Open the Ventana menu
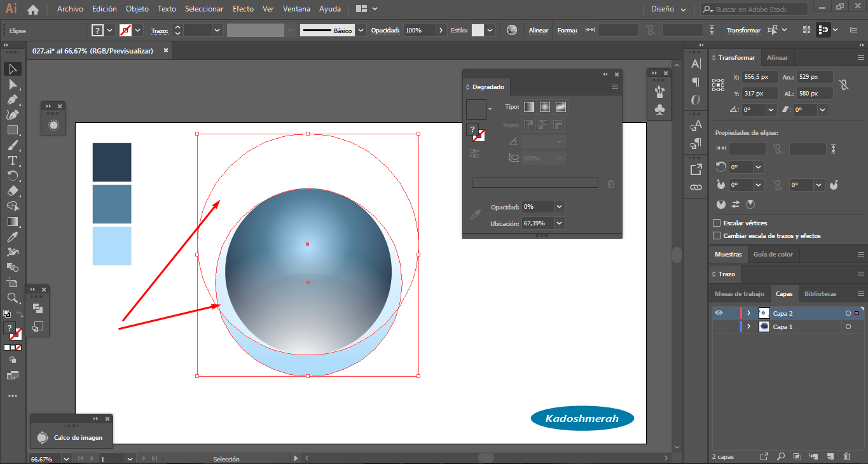The width and height of the screenshot is (868, 464). [x=296, y=9]
